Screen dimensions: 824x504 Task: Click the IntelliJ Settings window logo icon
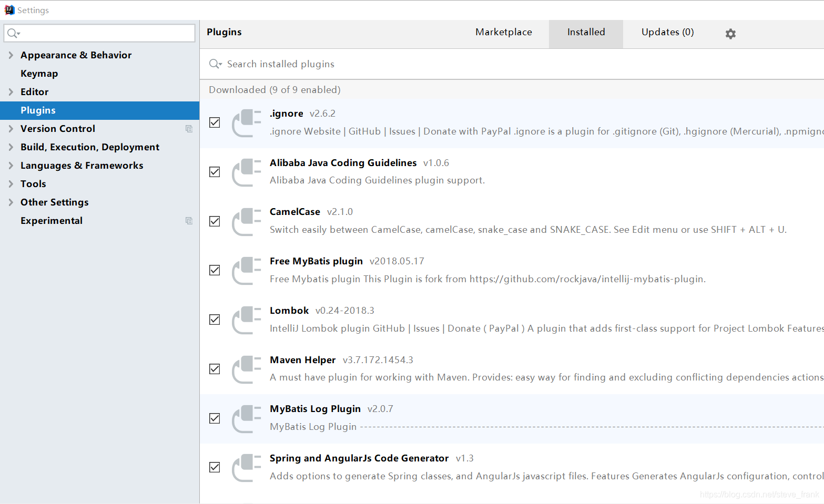pyautogui.click(x=9, y=10)
